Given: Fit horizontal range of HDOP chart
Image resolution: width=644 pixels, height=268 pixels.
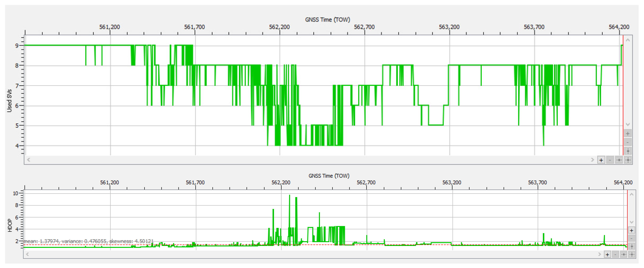Looking at the screenshot, I should (624, 255).
